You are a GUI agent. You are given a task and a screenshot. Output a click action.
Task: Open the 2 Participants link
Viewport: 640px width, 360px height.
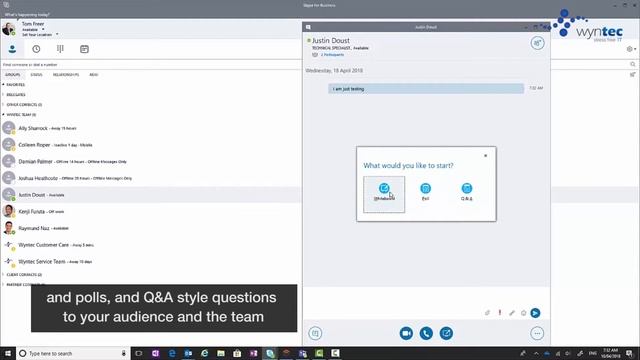(332, 55)
